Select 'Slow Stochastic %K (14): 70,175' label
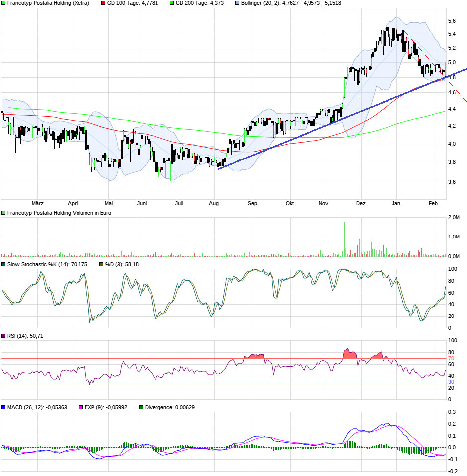The height and width of the screenshot is (476, 467). pyautogui.click(x=47, y=264)
